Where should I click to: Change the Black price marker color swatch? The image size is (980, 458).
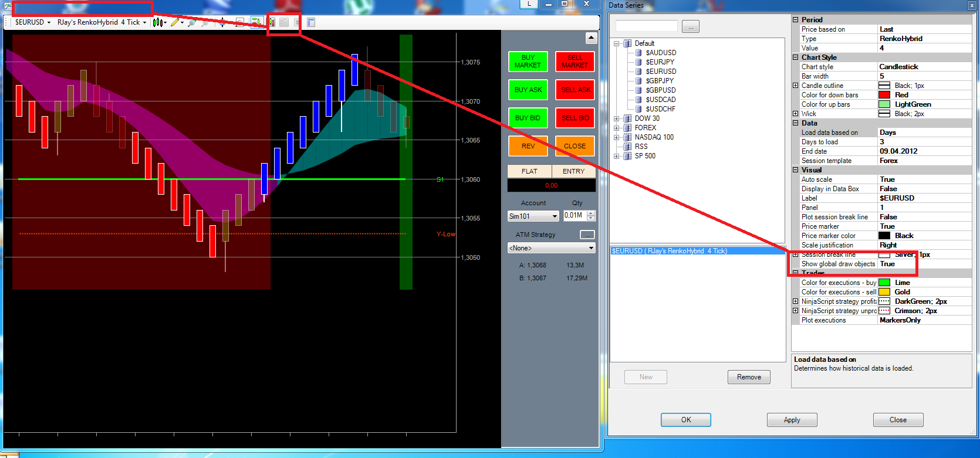pyautogui.click(x=884, y=236)
